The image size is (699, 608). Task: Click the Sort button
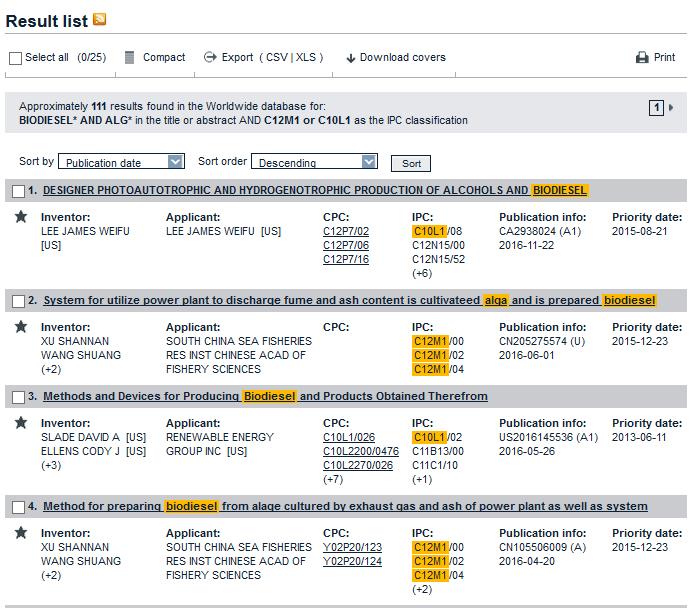(x=411, y=163)
